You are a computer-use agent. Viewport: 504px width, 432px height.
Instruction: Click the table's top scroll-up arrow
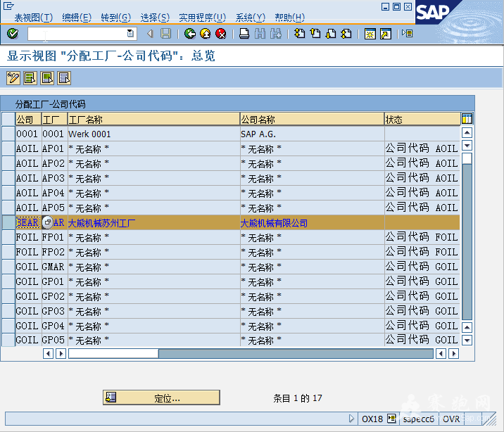point(467,132)
